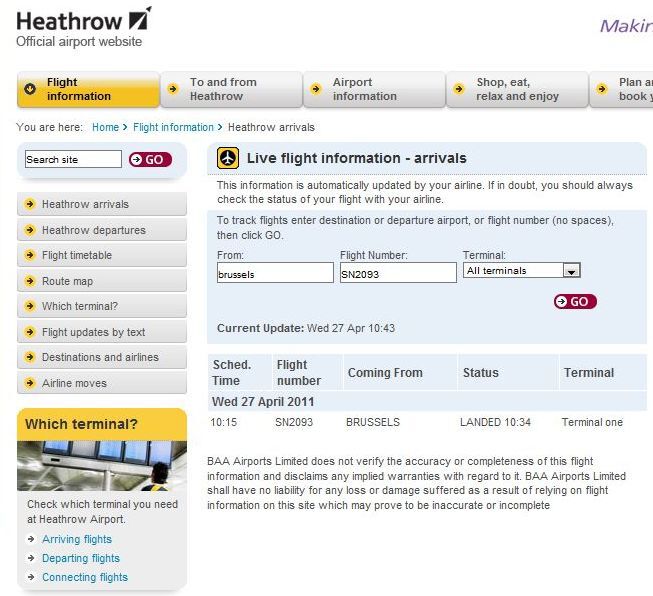Follow the Connecting flights link

(x=85, y=577)
